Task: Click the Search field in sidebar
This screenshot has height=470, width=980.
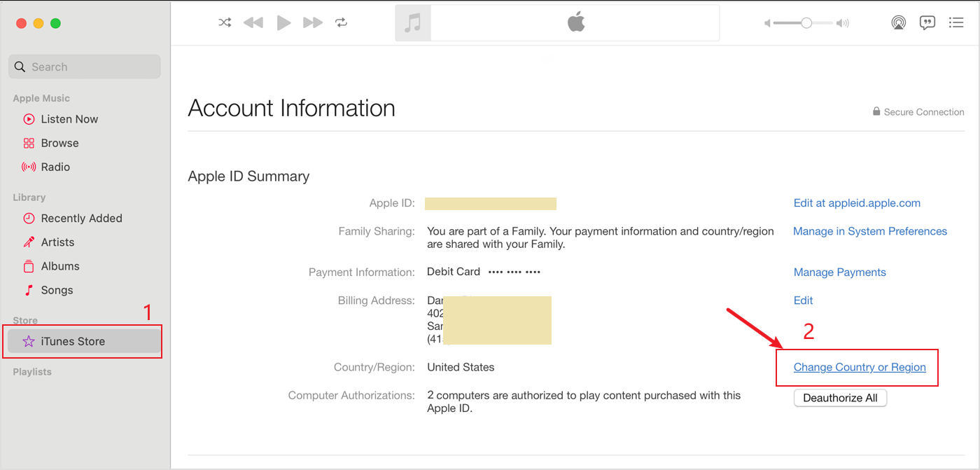Action: click(x=85, y=67)
